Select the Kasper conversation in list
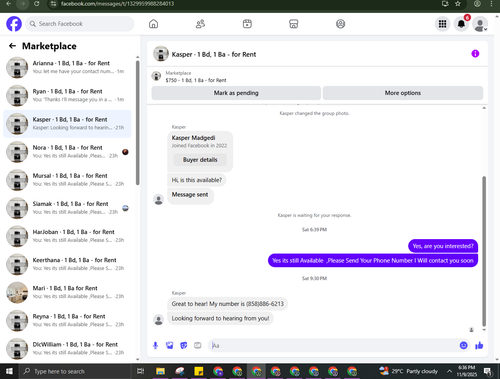This screenshot has width=500, height=379. coord(68,124)
